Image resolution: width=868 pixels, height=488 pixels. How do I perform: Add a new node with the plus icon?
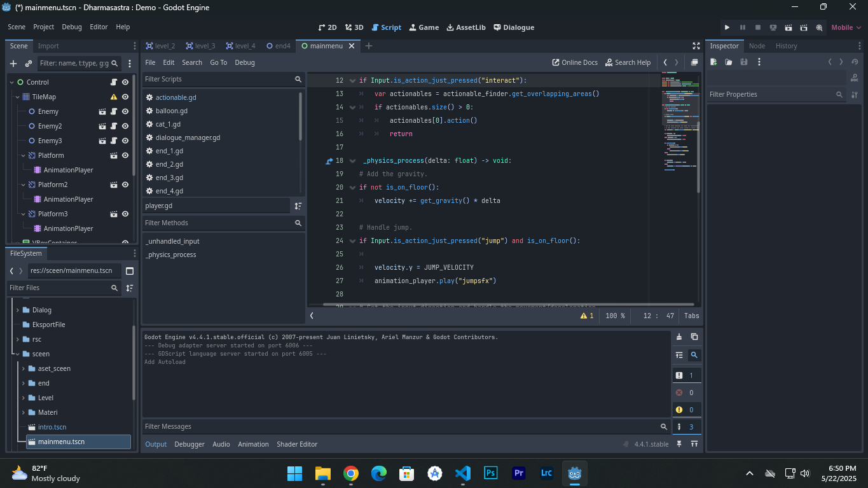click(13, 64)
